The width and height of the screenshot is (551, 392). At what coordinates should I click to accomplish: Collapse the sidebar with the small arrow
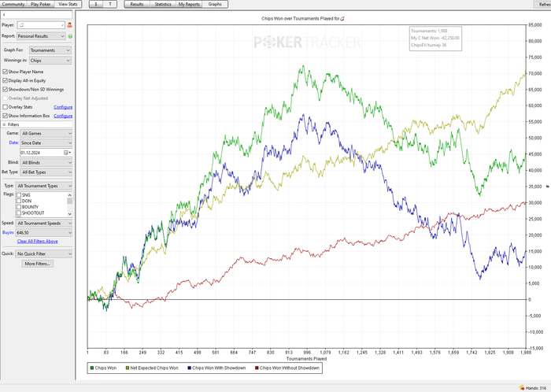[4, 15]
